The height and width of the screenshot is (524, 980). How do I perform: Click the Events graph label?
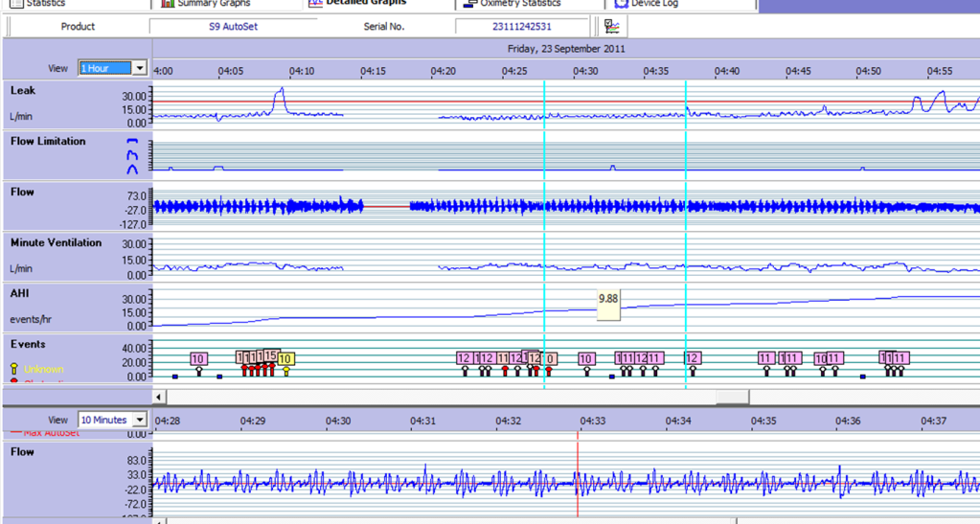coord(28,344)
